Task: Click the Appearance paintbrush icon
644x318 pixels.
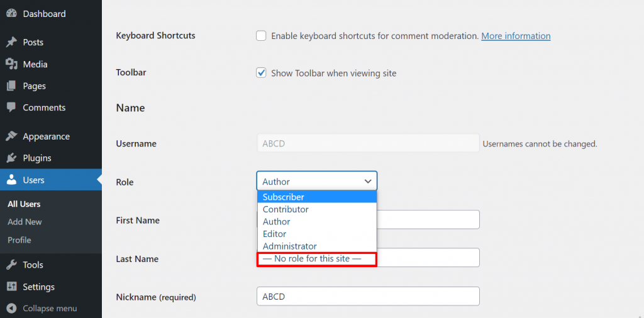Action: [x=11, y=136]
